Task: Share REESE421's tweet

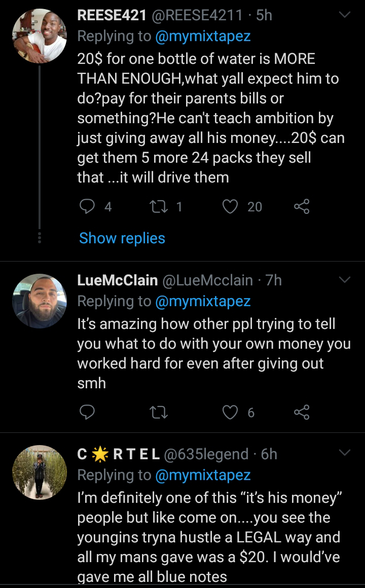Action: pos(301,206)
